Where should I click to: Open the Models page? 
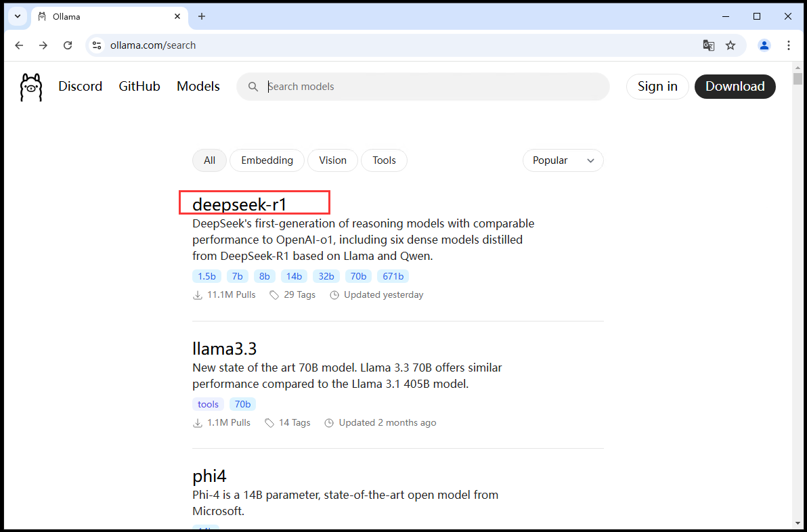coord(198,87)
